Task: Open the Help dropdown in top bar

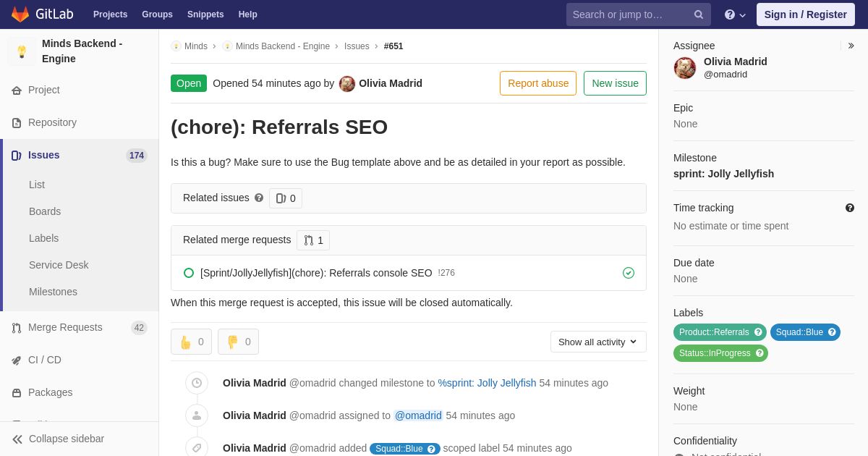Action: (x=735, y=14)
